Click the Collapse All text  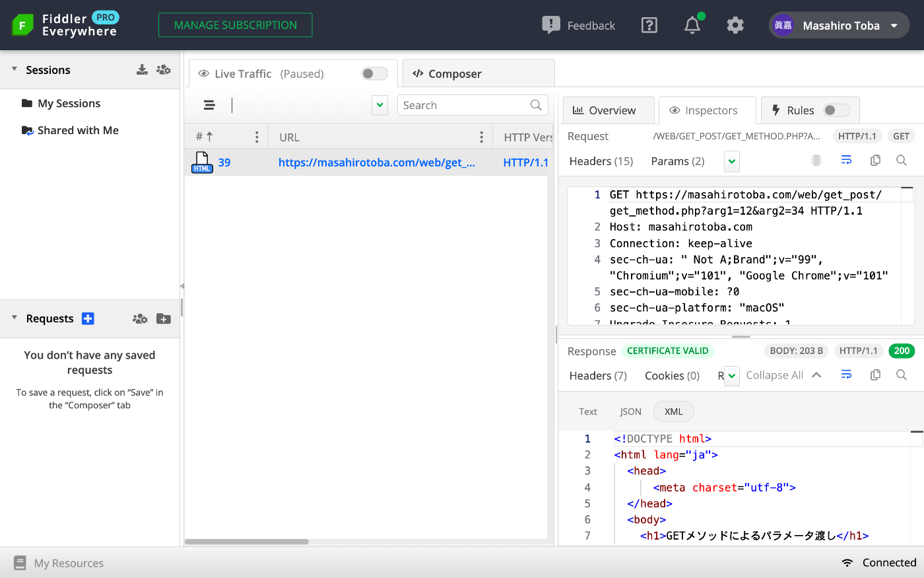(x=775, y=375)
